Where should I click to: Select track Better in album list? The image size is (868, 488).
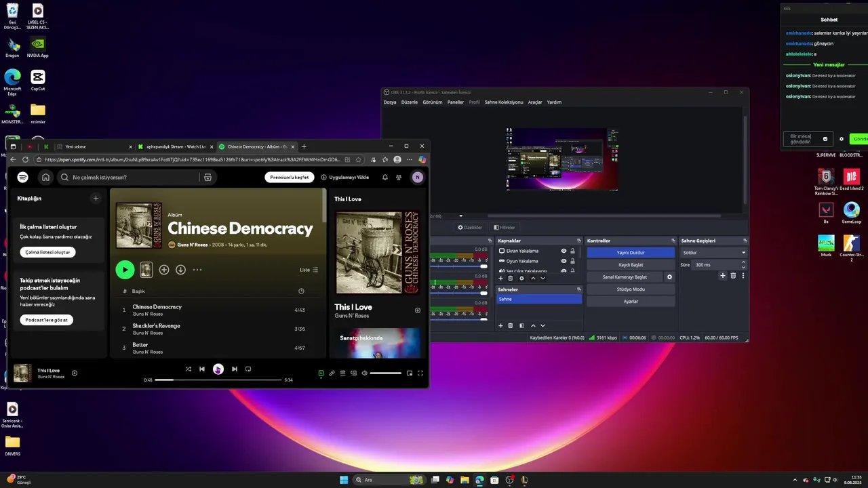pos(140,345)
